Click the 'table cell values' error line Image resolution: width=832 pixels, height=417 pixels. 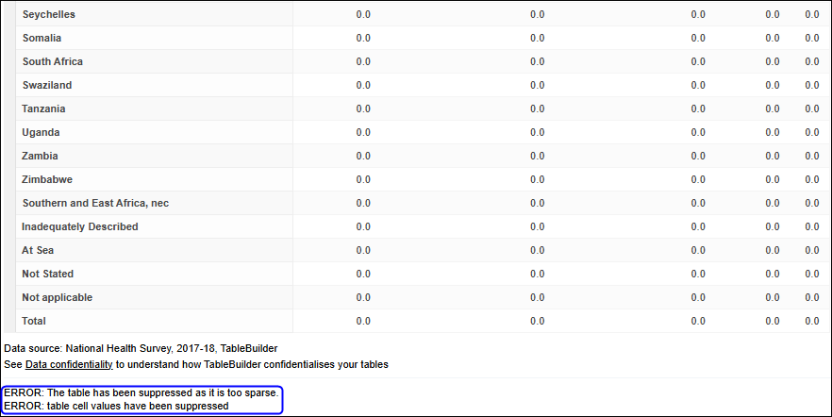(x=116, y=406)
